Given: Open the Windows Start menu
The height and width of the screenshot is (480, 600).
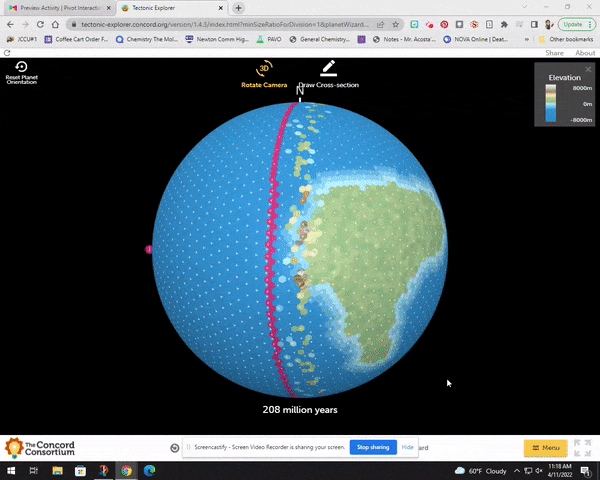Looking at the screenshot, I should tap(11, 470).
